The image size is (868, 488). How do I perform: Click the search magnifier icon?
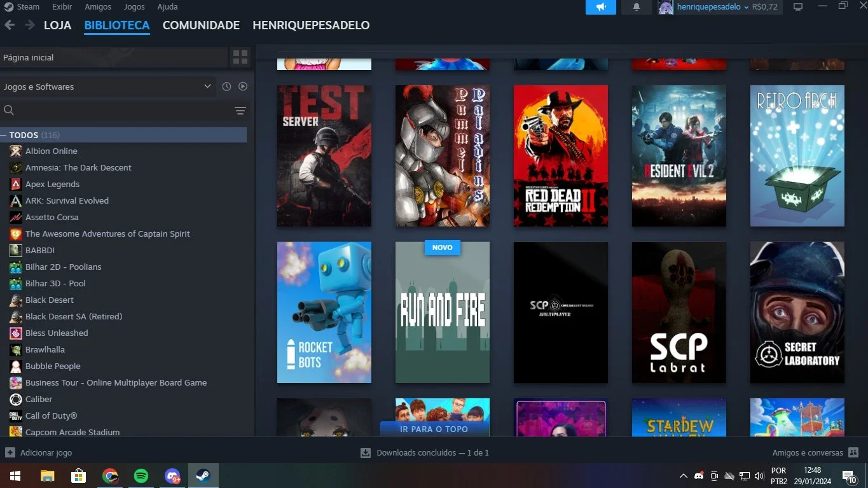(x=9, y=110)
